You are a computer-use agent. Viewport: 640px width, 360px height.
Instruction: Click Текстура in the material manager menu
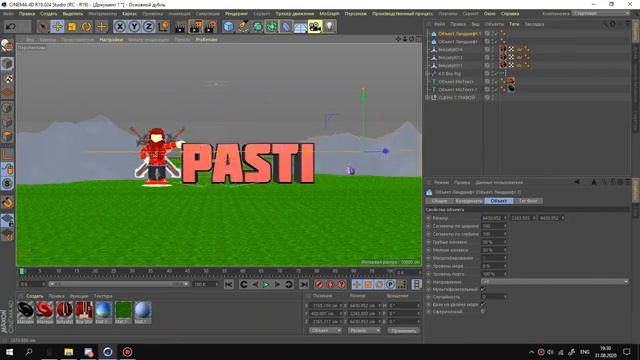point(103,296)
